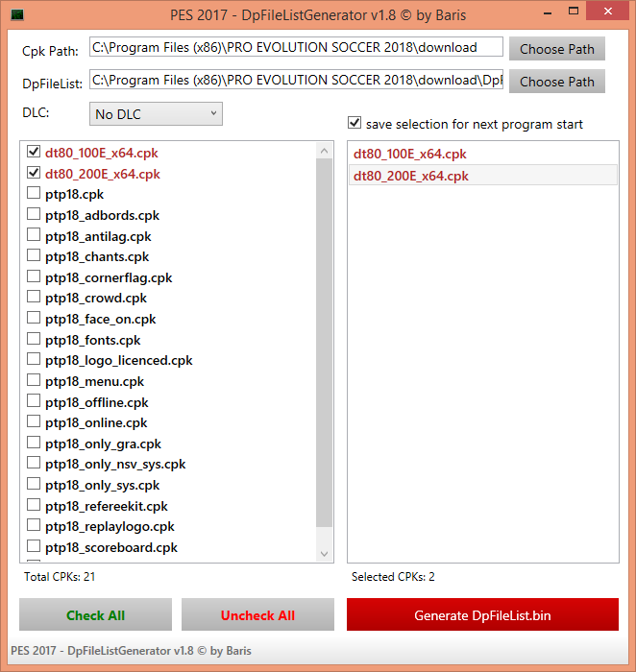Minimize the DpFileListGenerator window
Screen dimensions: 636x672
(x=548, y=12)
